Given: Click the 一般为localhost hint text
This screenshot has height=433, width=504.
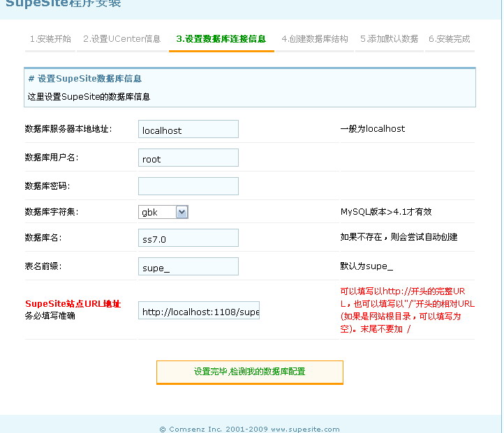Looking at the screenshot, I should [373, 129].
